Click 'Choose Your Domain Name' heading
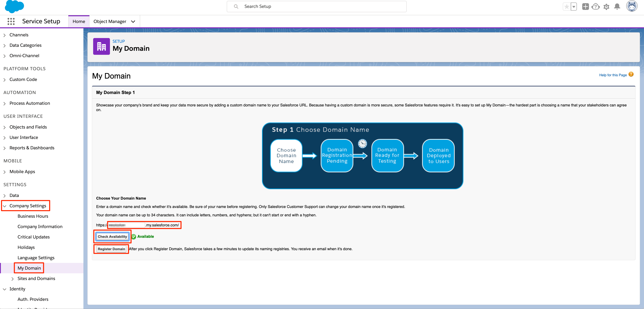The height and width of the screenshot is (309, 644). tap(121, 198)
